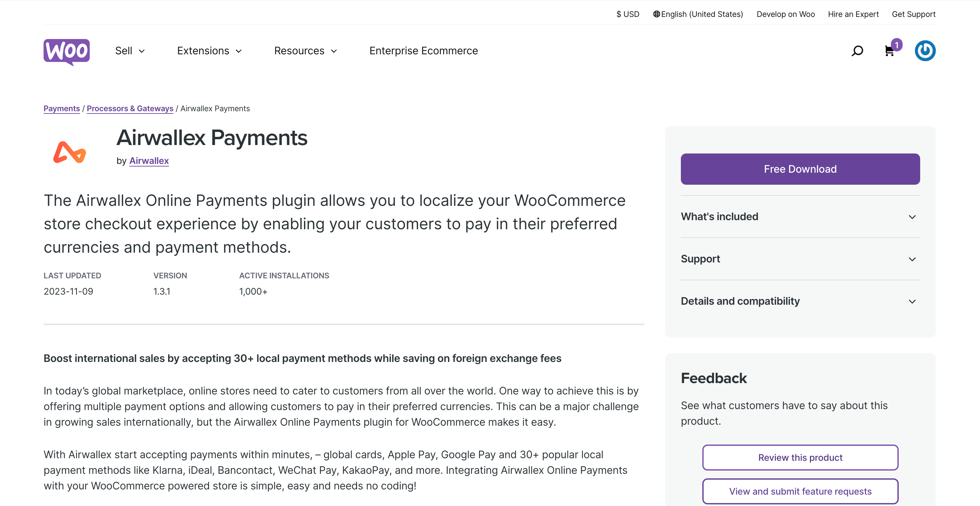The width and height of the screenshot is (980, 506).
Task: Open the user account avatar
Action: point(925,51)
